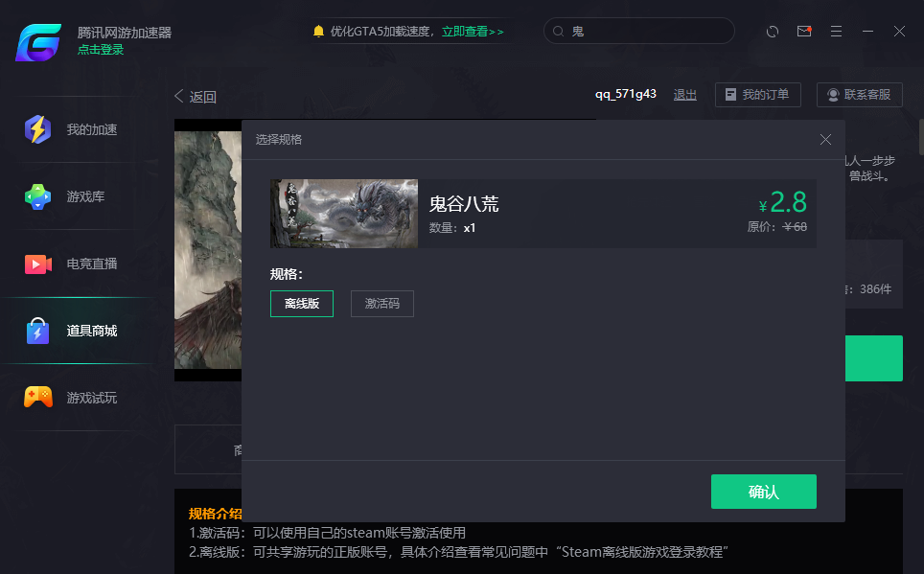Image resolution: width=924 pixels, height=574 pixels.
Task: Click the 鬼谷八荒 product title
Action: click(x=464, y=204)
